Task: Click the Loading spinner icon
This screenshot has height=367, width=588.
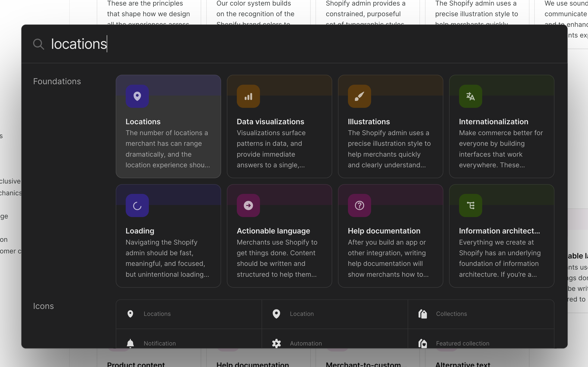Action: (x=137, y=205)
